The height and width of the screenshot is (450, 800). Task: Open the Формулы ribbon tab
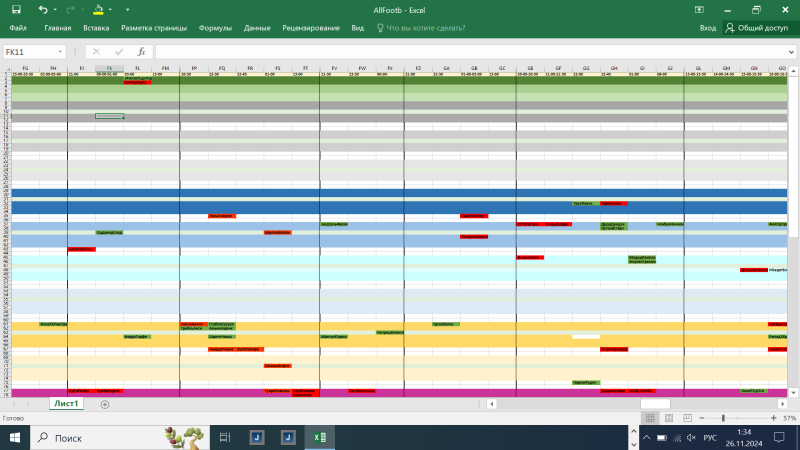[x=215, y=29]
